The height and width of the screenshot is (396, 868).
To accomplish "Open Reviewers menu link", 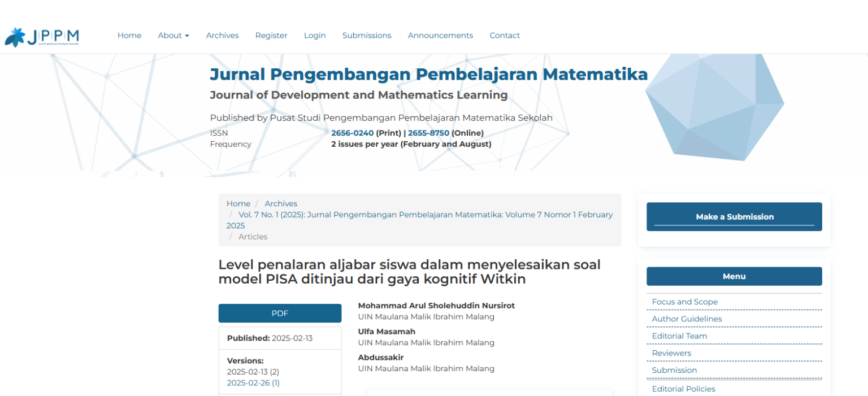I will point(671,353).
